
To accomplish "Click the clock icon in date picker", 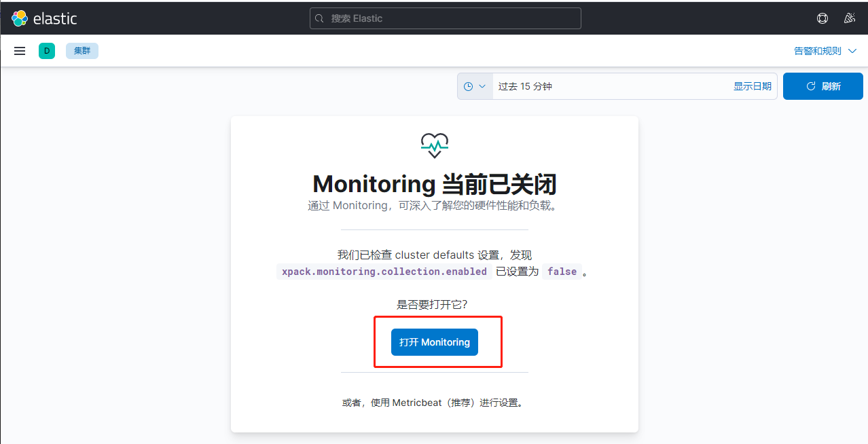I will pos(468,86).
